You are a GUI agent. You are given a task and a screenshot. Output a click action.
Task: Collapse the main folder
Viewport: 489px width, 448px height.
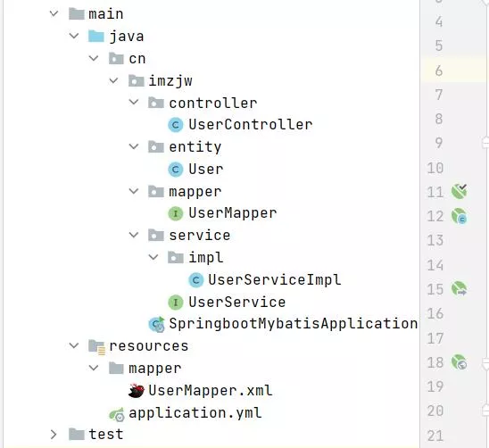tap(54, 13)
